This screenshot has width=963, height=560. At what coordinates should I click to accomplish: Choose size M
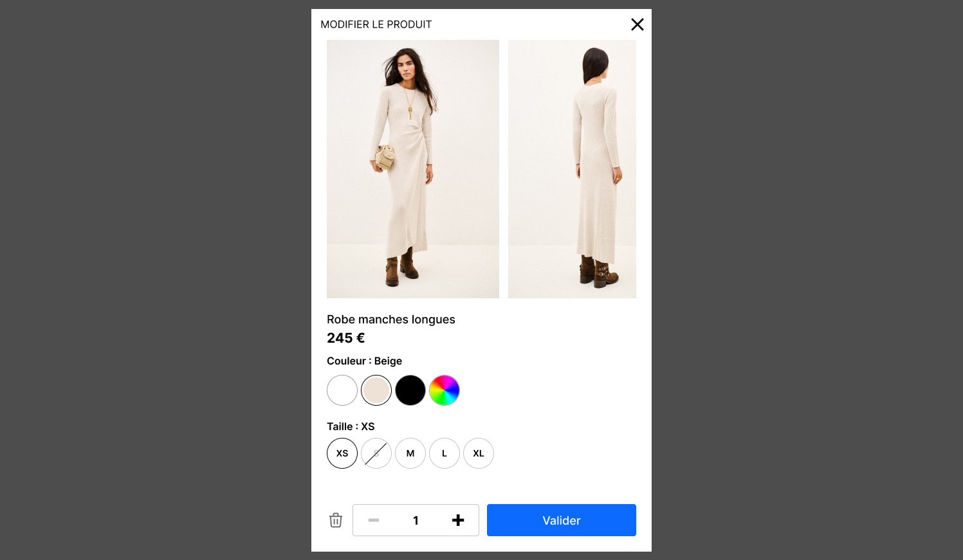410,453
